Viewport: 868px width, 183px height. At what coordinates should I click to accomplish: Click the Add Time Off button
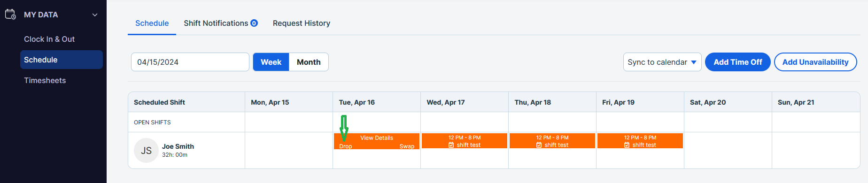[x=738, y=62]
